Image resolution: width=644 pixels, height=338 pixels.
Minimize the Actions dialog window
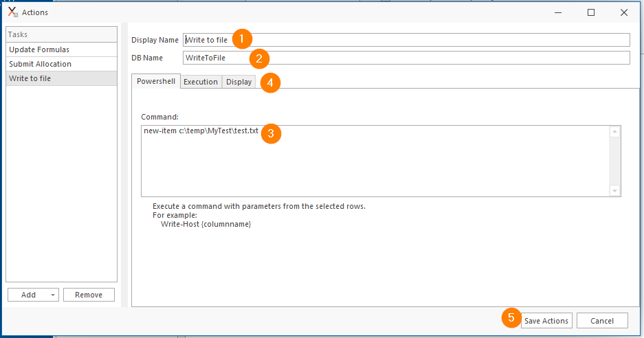[x=558, y=12]
